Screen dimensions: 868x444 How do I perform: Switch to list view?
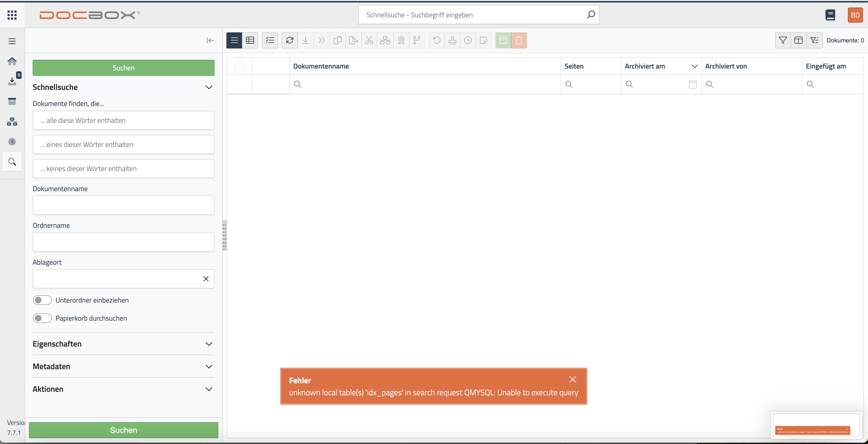tap(234, 40)
